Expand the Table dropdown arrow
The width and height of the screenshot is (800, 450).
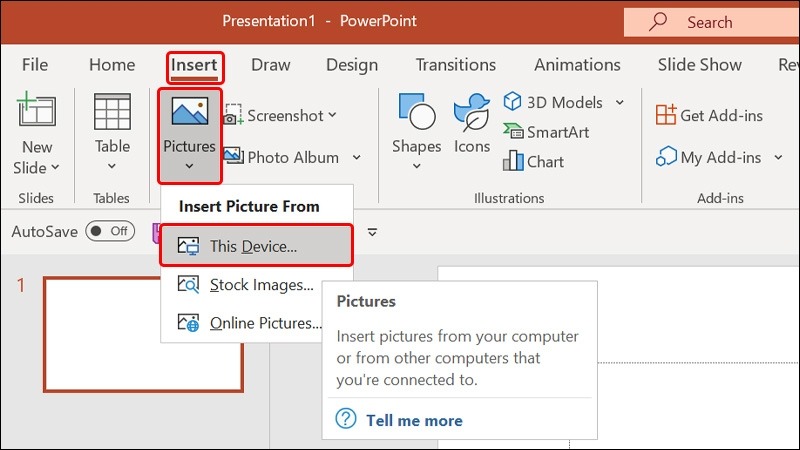pos(112,166)
